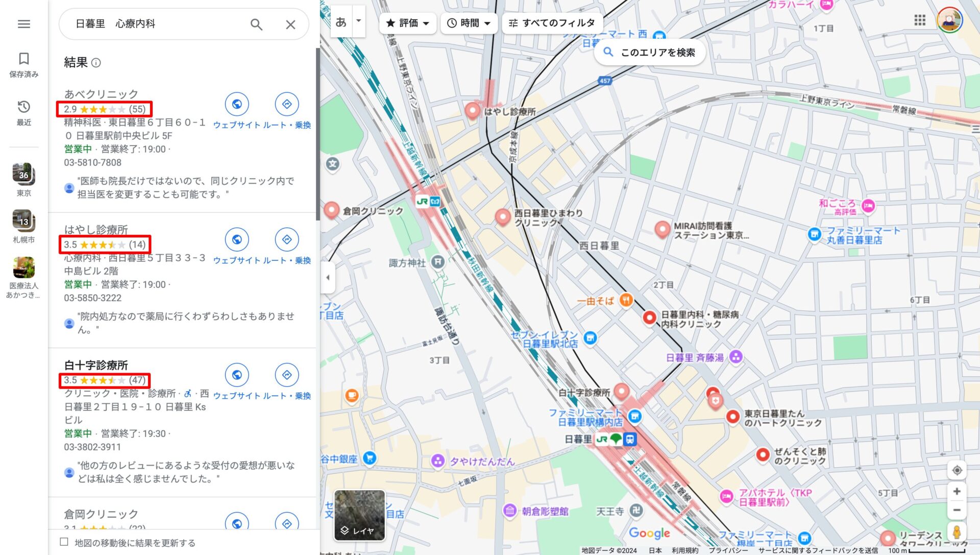
Task: Click the 西日暮里ひまわりクリニック map pin
Action: 503,217
